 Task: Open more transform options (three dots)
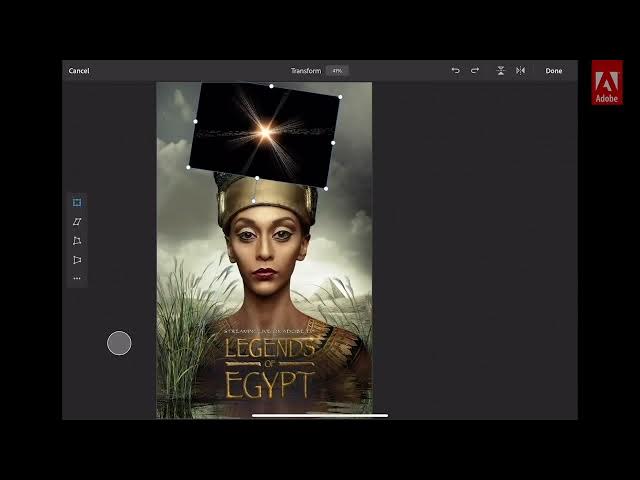[x=77, y=279]
